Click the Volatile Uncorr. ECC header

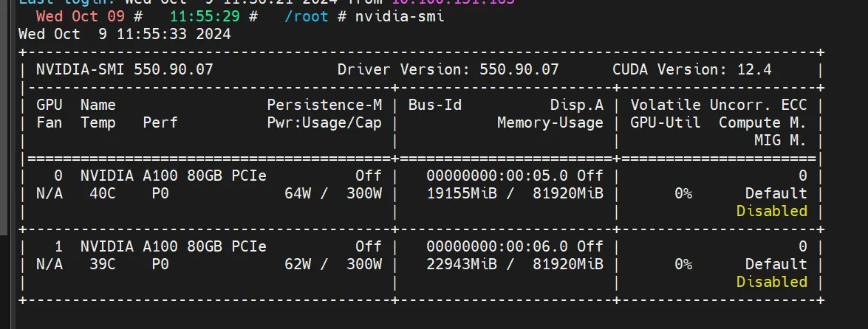coord(719,105)
